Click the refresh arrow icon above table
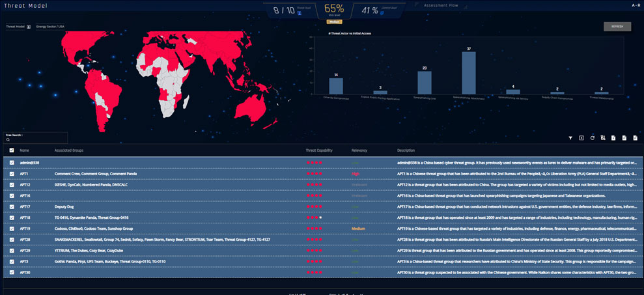 click(x=592, y=138)
